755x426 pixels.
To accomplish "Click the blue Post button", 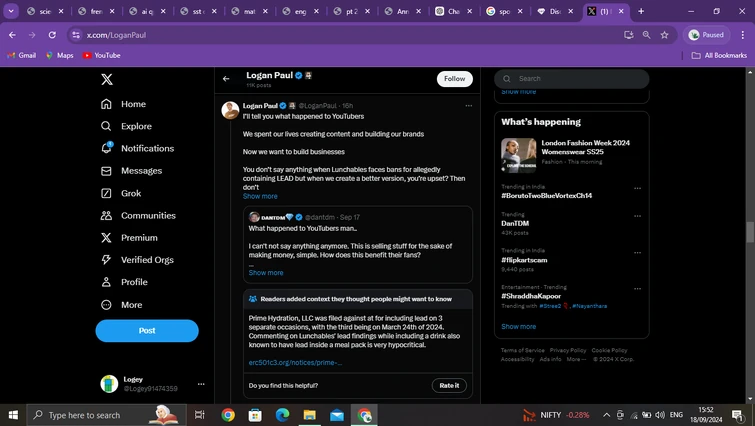I will pos(147,331).
